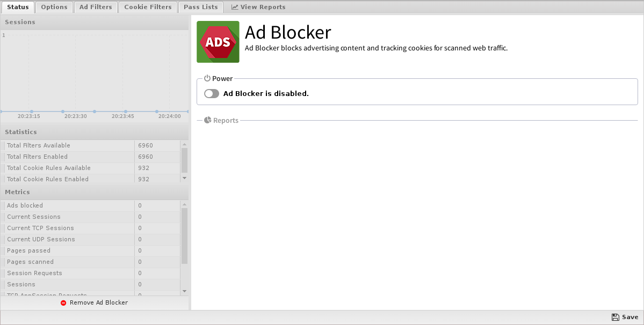Select the Pages passed metric row
Viewport: 644px width, 325px height.
pos(90,250)
